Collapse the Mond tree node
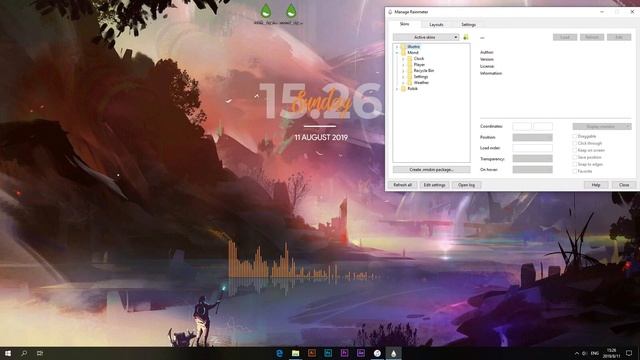This screenshot has height=360, width=640. point(397,53)
